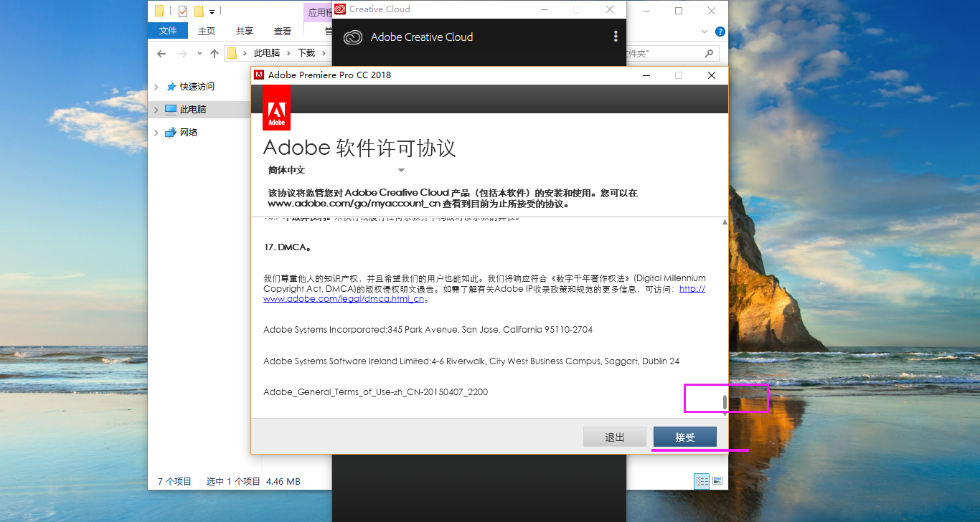The image size is (980, 522).
Task: Click the 'Adobe Systems Software Ireland Limited' line
Action: (x=471, y=361)
